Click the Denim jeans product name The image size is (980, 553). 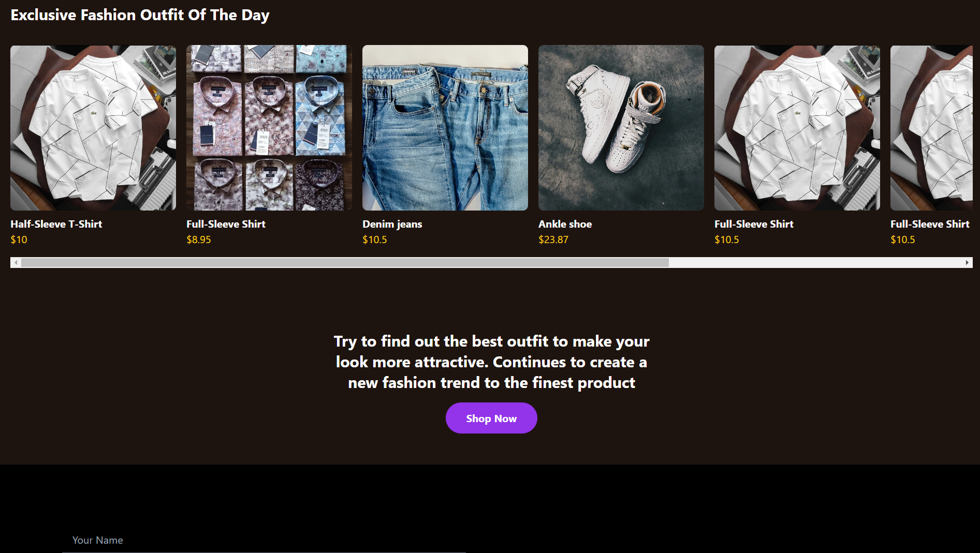point(392,224)
